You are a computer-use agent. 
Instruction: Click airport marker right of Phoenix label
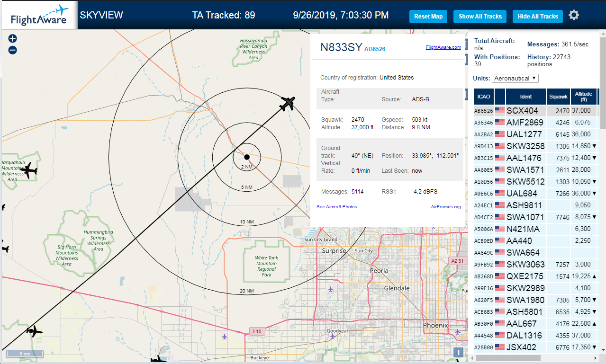coord(457,332)
